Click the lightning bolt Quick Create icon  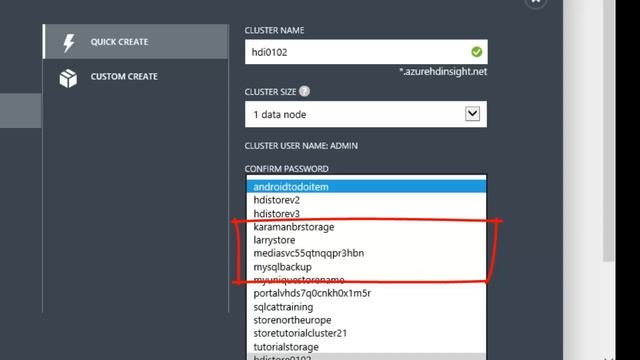click(69, 42)
